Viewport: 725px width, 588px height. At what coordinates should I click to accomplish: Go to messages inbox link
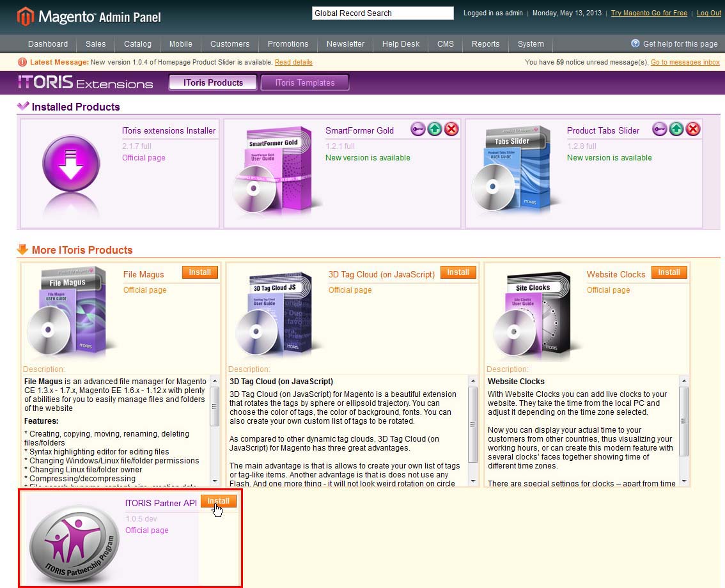(685, 62)
